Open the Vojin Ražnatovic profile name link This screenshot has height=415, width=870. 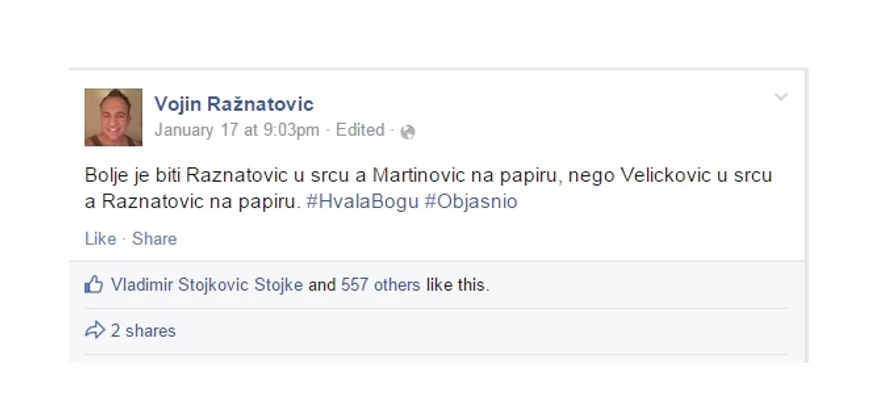(234, 104)
